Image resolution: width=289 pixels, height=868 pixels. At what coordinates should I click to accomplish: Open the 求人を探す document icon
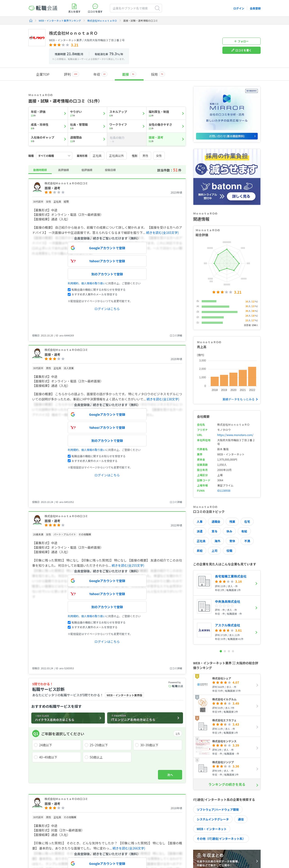pos(74,6)
